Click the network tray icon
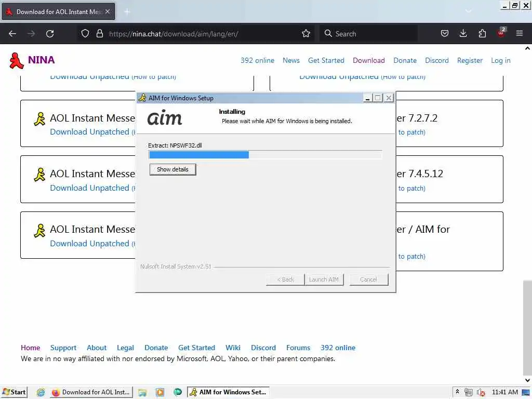Image resolution: width=532 pixels, height=399 pixels. [469, 392]
